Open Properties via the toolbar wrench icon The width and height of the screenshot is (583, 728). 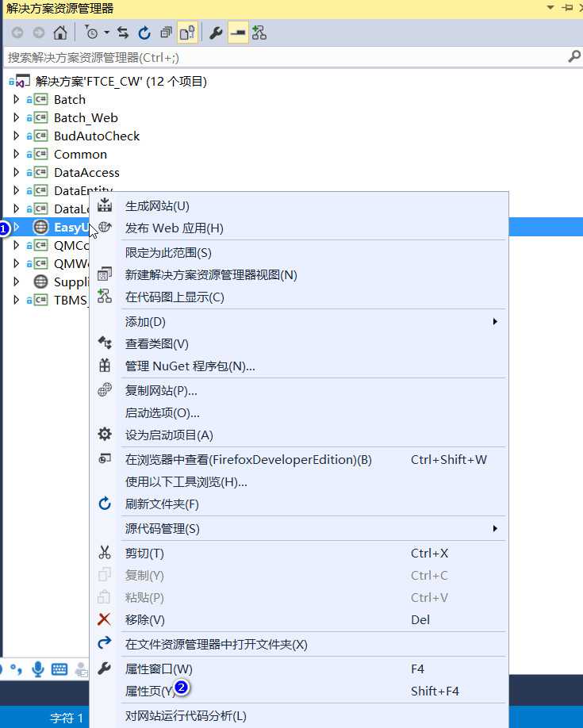click(216, 33)
